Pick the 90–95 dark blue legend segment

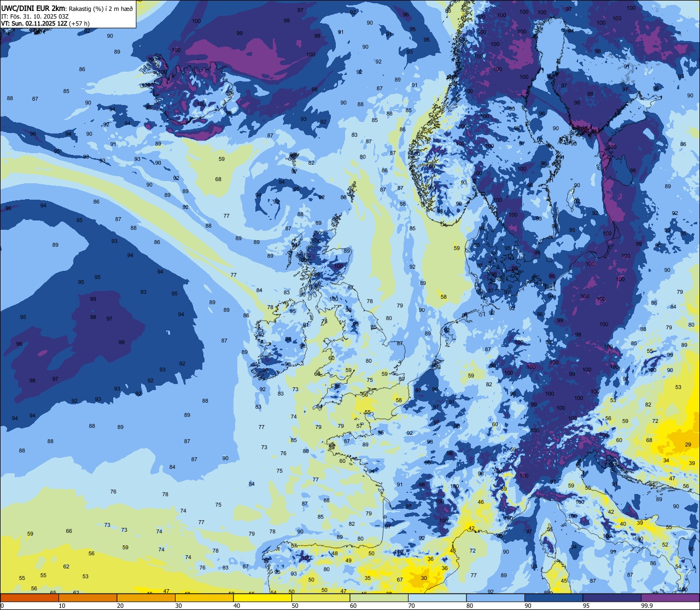click(553, 598)
